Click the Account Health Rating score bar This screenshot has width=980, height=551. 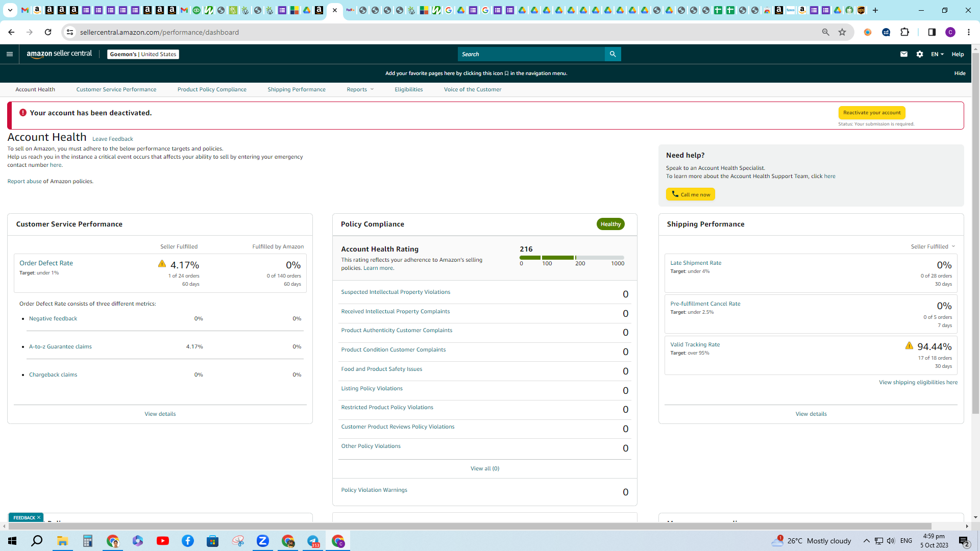click(572, 258)
